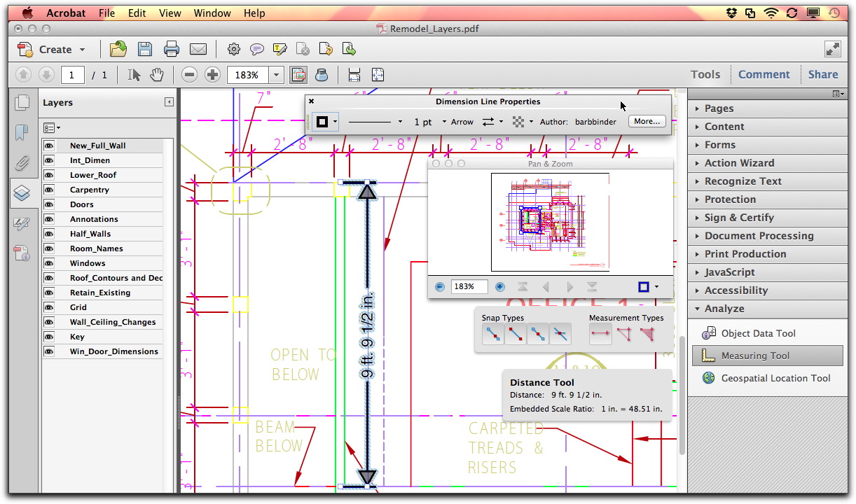Hide the Lower_Roof layer eye icon
The image size is (856, 504).
49,175
